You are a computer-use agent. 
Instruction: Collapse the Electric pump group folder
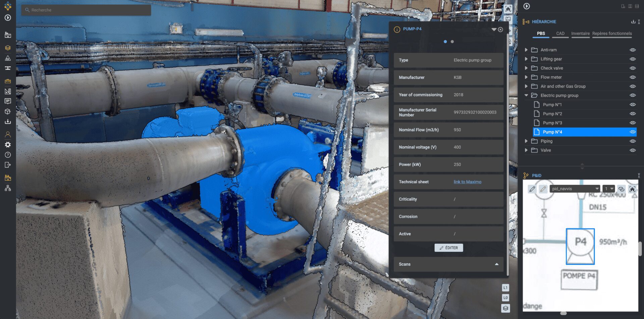click(526, 95)
